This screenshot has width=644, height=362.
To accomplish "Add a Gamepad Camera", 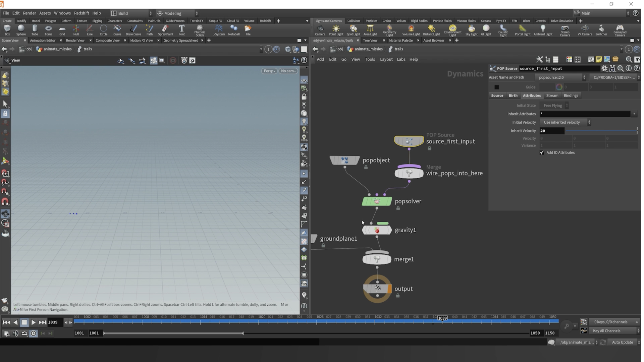I will coord(620,31).
